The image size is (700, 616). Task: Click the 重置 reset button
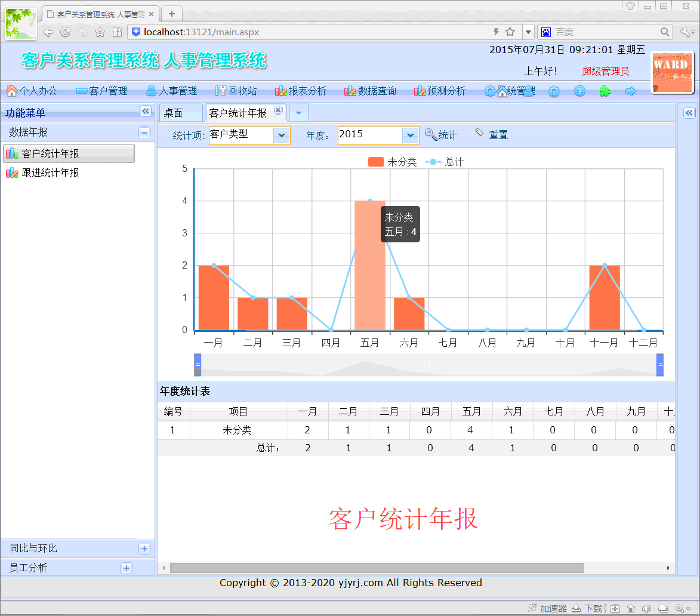[x=492, y=135]
